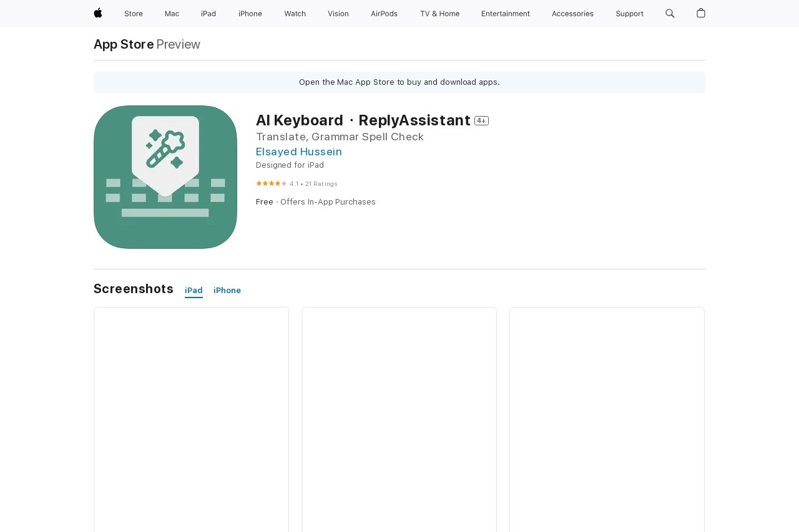Open the search magnifier icon

pos(670,13)
